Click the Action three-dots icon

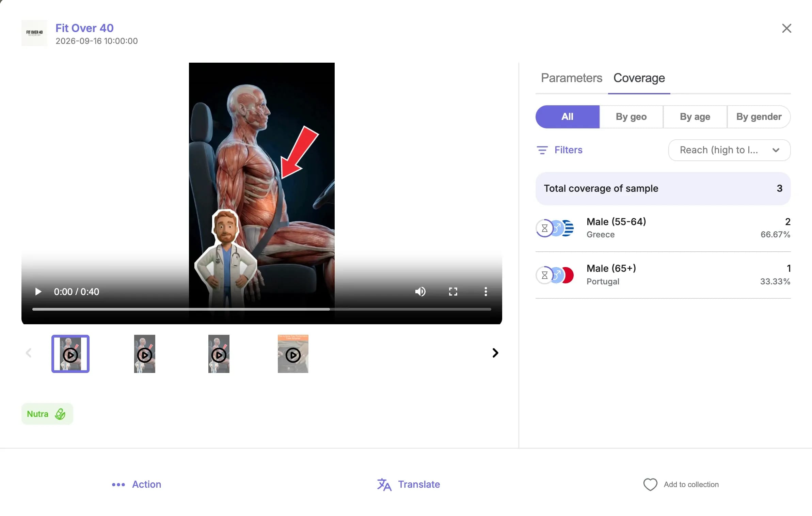[118, 485]
